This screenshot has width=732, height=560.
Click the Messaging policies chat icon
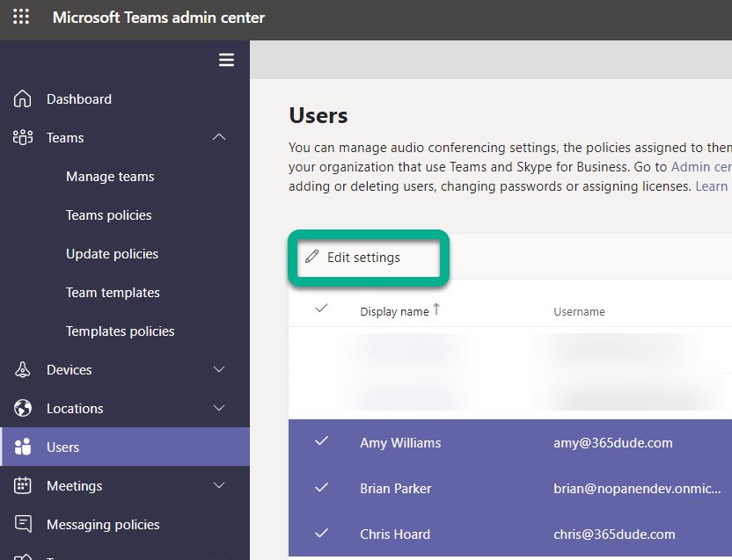(23, 525)
